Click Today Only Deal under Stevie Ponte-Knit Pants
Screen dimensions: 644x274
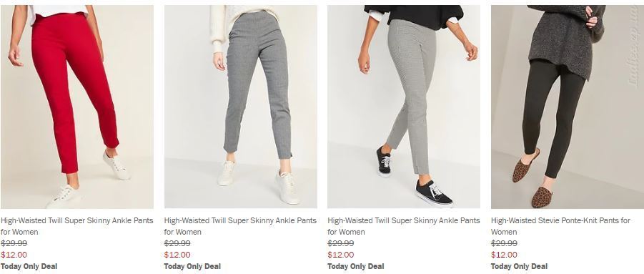519,266
